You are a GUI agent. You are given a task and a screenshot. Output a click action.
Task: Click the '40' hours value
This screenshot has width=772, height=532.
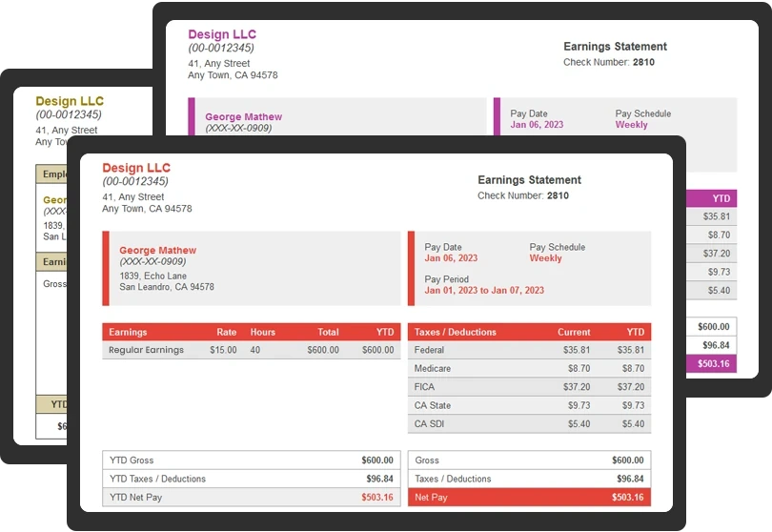coord(255,350)
